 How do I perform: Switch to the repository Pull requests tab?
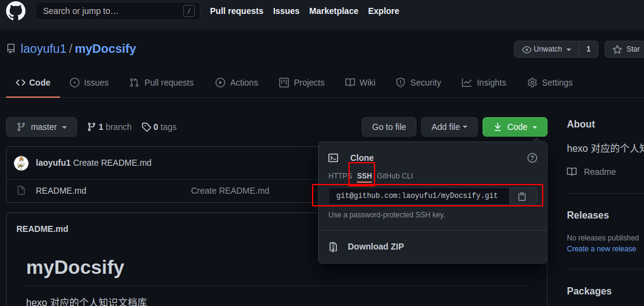(161, 83)
